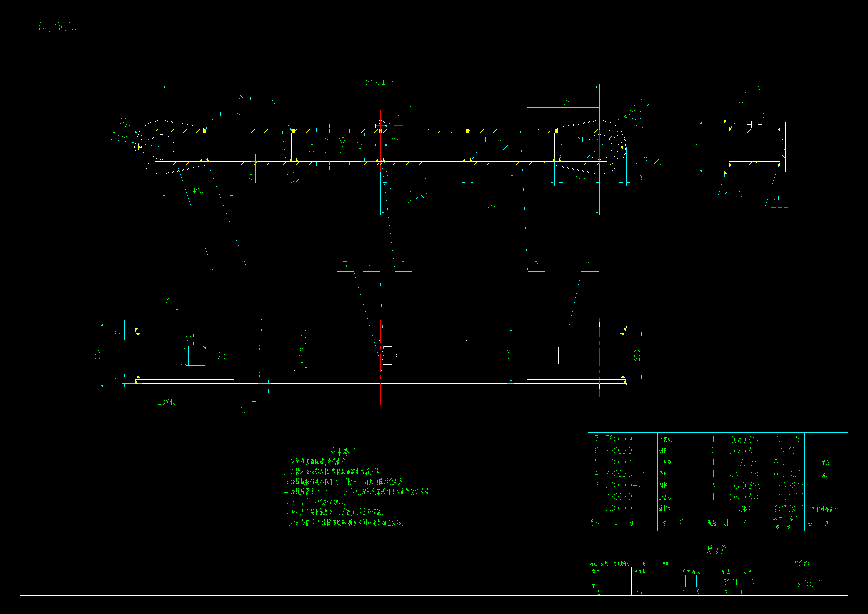Click the 310 width dimension

tap(507, 355)
